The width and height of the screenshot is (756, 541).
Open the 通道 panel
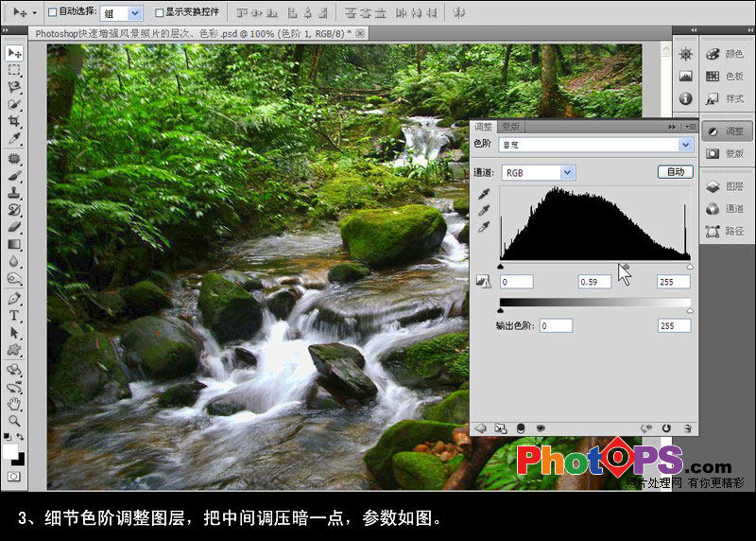[x=726, y=208]
